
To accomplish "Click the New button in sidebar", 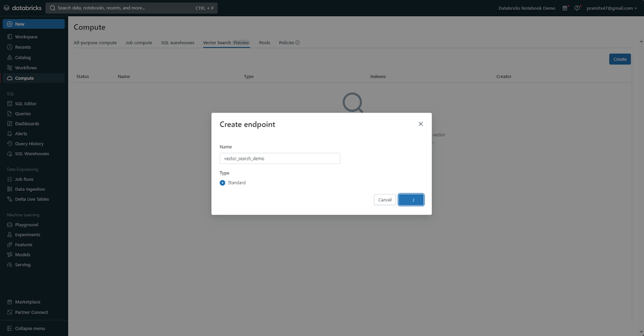I will (33, 24).
